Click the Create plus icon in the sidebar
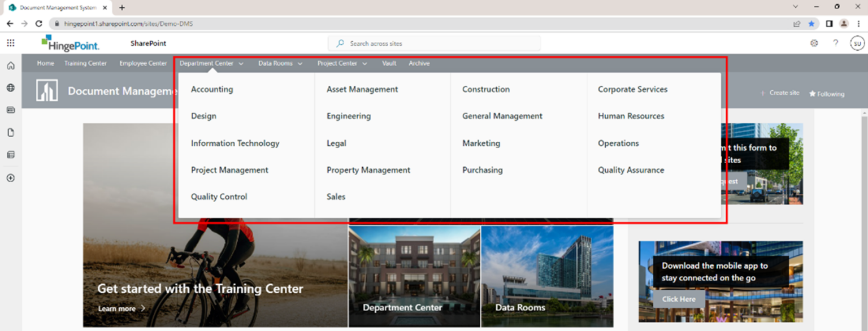 [10, 178]
